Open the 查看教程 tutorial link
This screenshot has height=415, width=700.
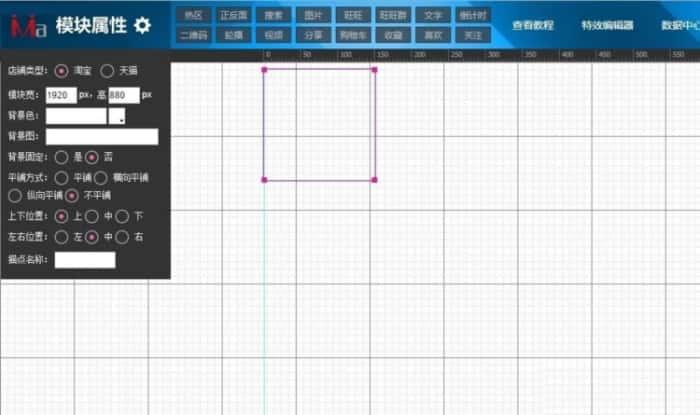[532, 25]
